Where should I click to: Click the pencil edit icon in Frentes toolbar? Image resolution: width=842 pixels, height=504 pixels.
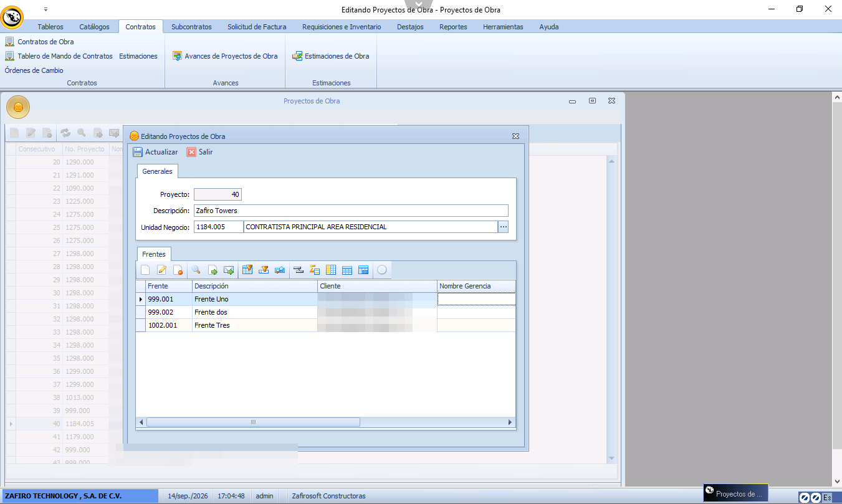[x=161, y=270]
